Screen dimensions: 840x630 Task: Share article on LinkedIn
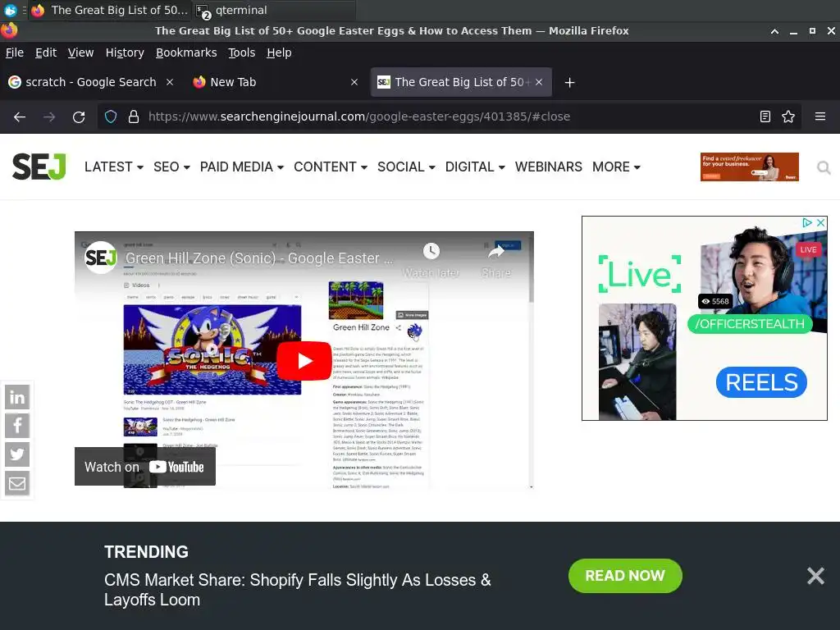tap(17, 397)
